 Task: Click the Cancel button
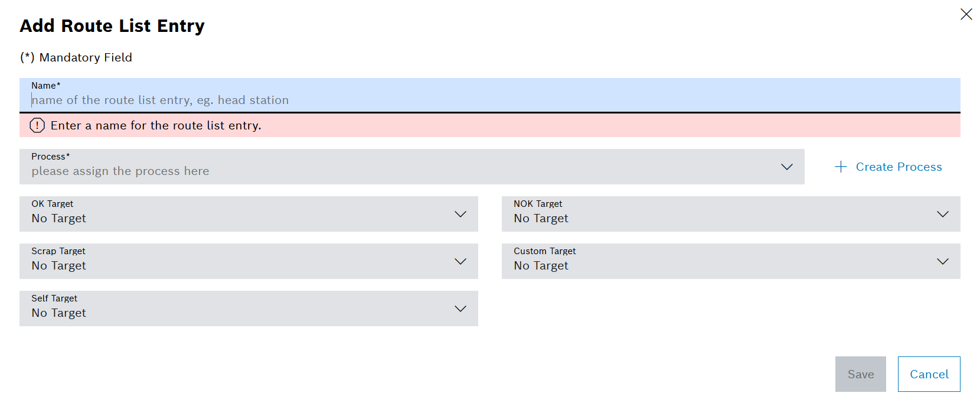929,374
